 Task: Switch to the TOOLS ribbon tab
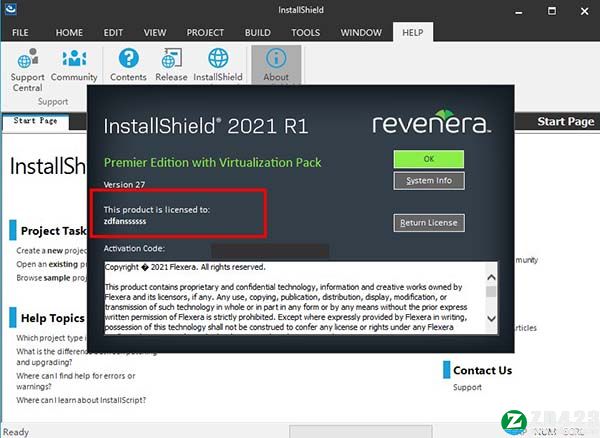click(306, 33)
